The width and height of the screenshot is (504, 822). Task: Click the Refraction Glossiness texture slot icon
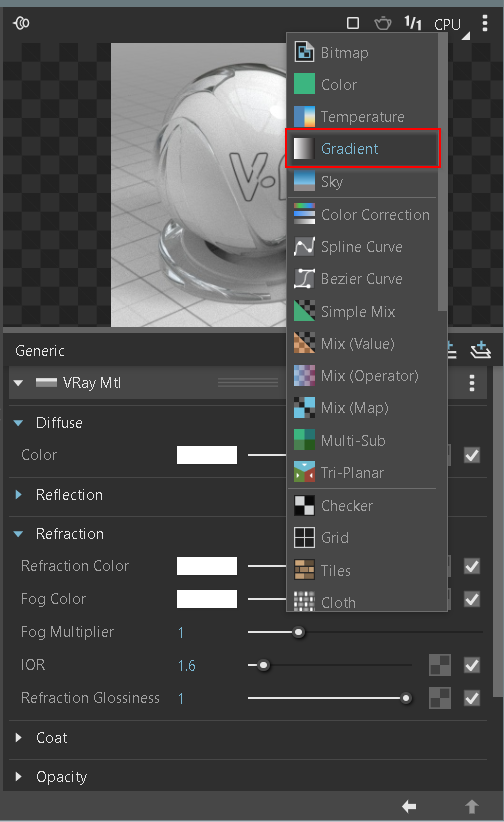pos(439,698)
